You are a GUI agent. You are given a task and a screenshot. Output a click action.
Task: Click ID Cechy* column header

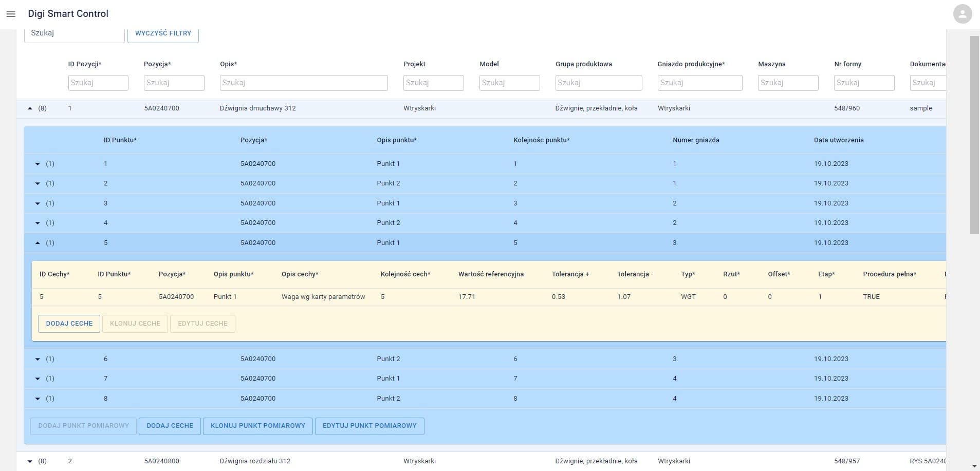[54, 274]
